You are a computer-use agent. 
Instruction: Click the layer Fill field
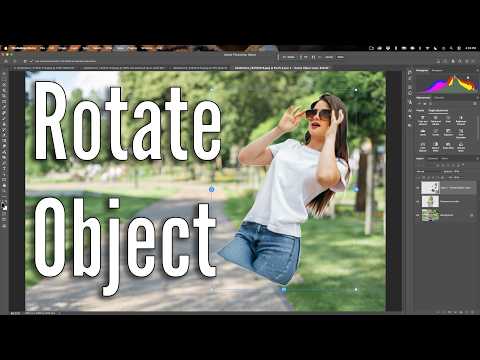point(457,177)
